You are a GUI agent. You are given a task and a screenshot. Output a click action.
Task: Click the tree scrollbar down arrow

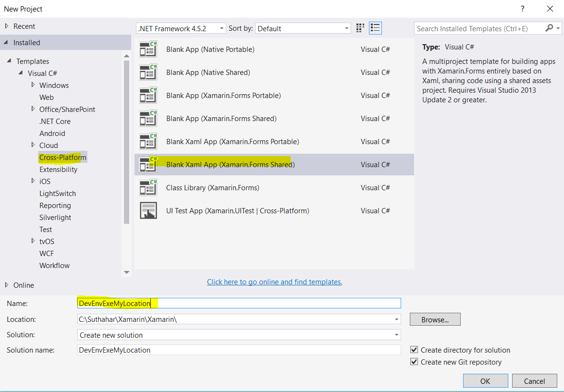point(126,272)
